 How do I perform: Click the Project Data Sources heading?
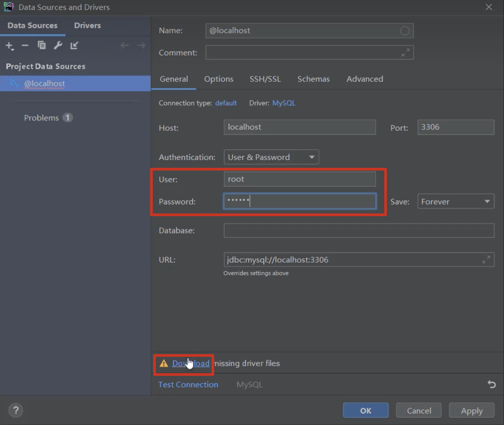(46, 66)
